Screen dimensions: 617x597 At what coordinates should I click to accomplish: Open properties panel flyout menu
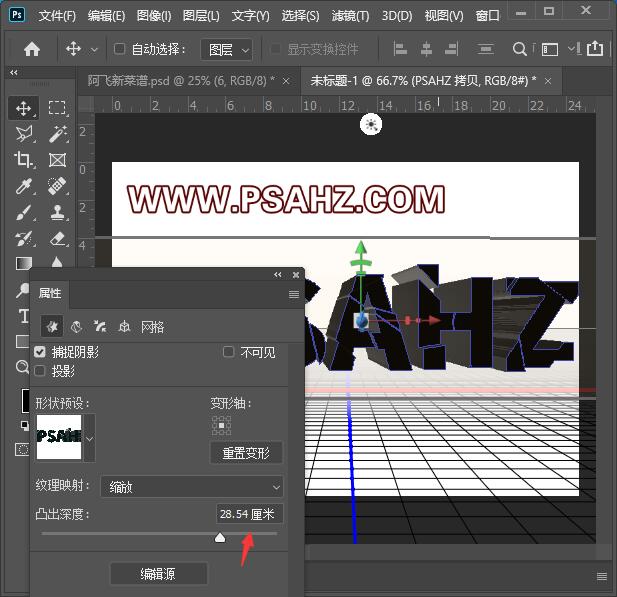294,294
